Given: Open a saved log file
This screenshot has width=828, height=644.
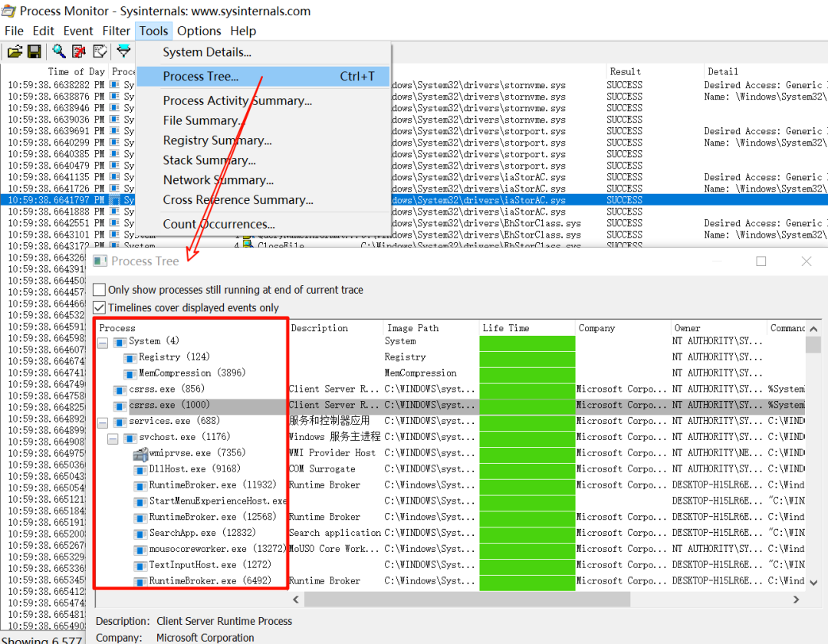Looking at the screenshot, I should tap(15, 51).
